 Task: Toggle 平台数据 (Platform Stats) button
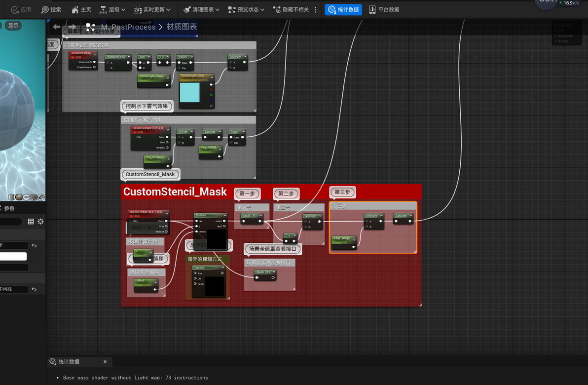[x=384, y=9]
